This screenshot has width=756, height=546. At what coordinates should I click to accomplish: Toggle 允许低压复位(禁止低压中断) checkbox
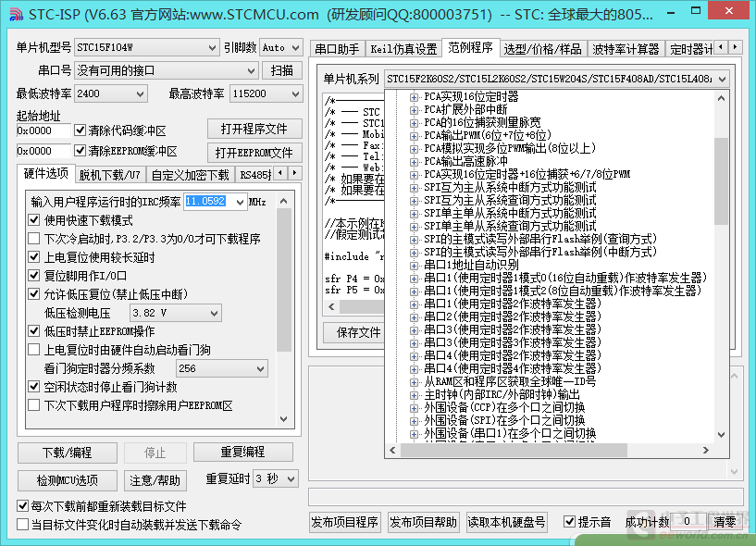click(x=33, y=293)
